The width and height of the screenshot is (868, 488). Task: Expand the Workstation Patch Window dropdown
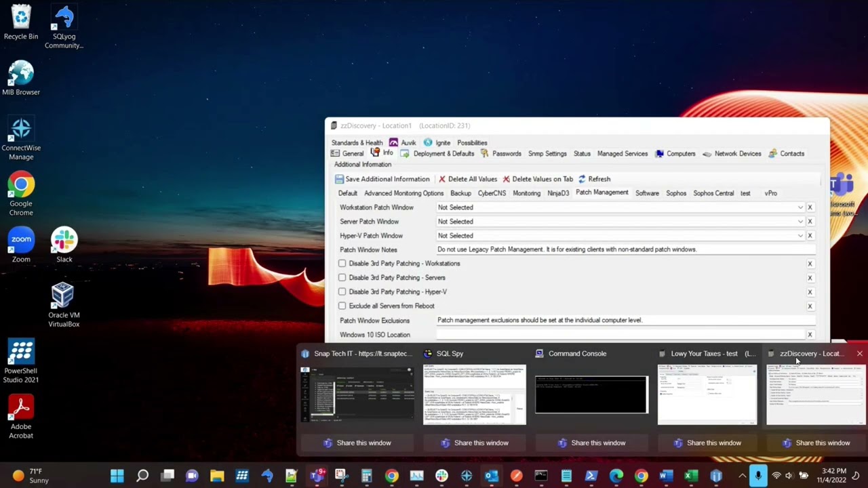800,207
